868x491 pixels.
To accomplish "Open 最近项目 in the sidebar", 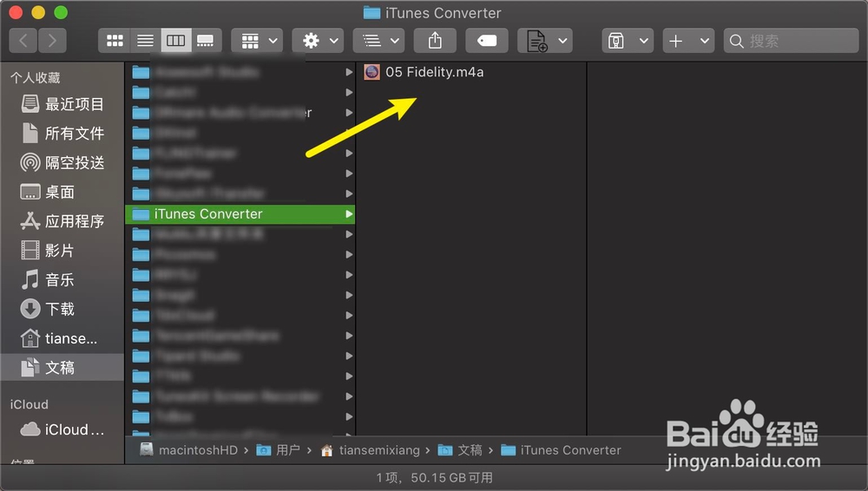I will pyautogui.click(x=62, y=104).
